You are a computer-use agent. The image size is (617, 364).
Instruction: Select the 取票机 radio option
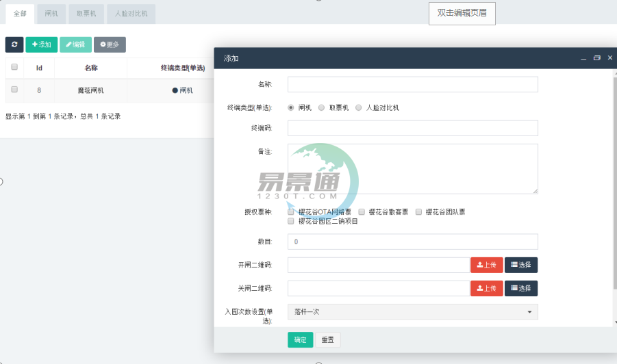[322, 107]
